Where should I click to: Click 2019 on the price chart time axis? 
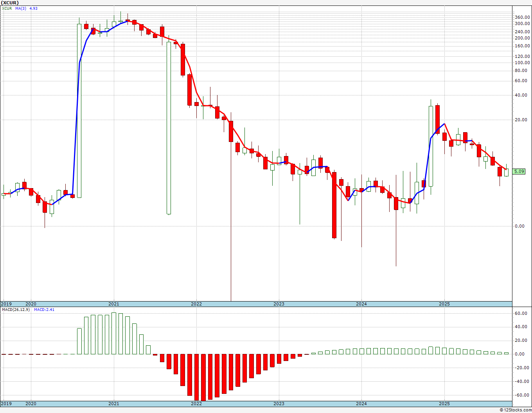coord(6,304)
